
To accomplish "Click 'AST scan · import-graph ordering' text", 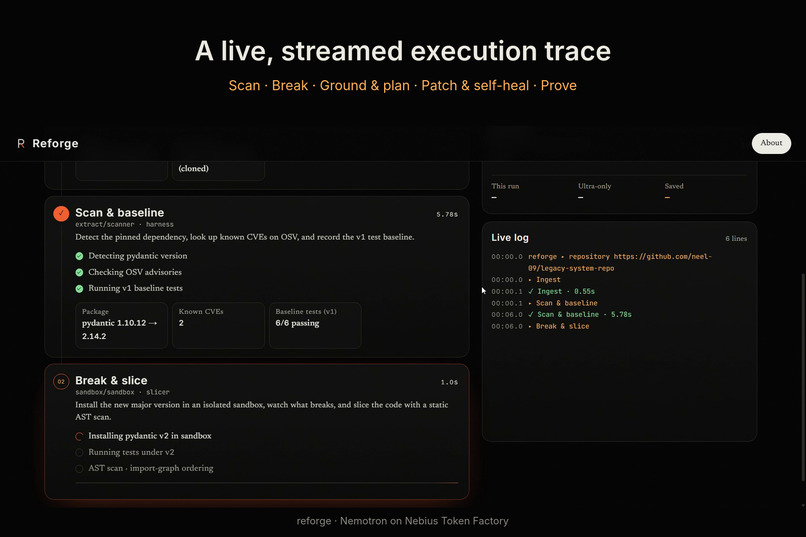I will pyautogui.click(x=151, y=468).
